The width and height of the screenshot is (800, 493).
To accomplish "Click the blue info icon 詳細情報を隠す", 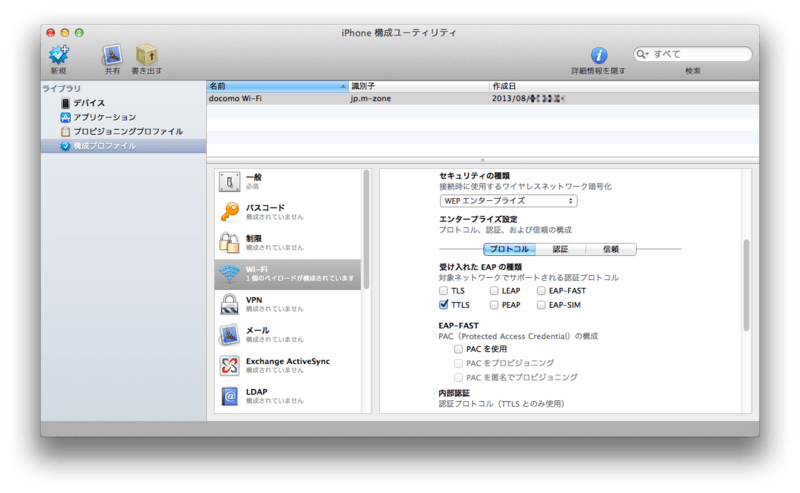I will point(598,55).
